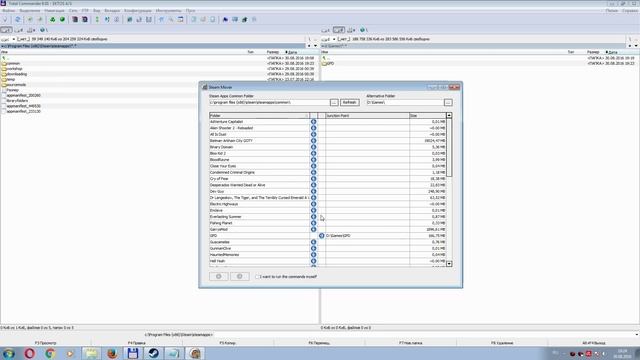Browse for Steam Apps Common Folder
The width and height of the screenshot is (640, 360).
334,102
